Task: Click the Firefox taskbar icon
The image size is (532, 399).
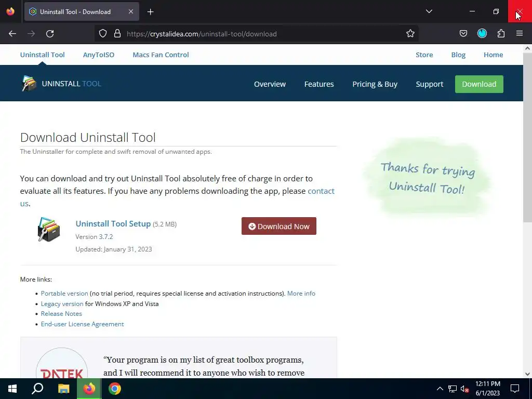Action: (89, 389)
